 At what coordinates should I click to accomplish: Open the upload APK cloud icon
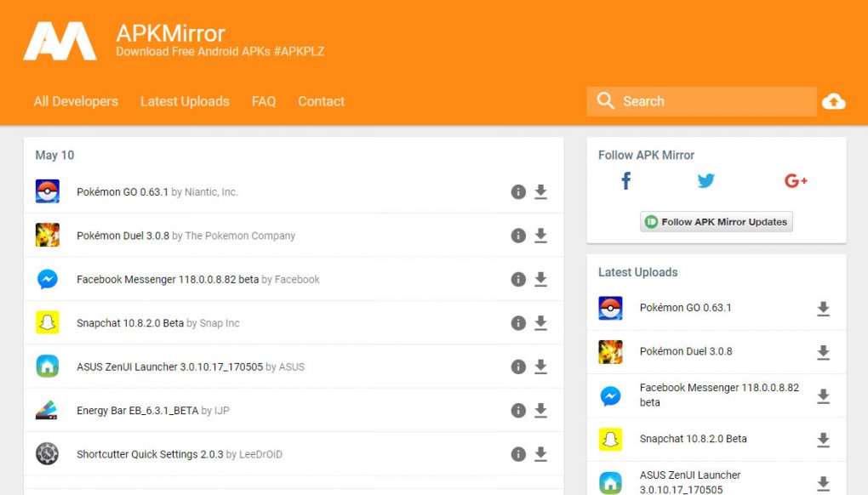coord(834,101)
